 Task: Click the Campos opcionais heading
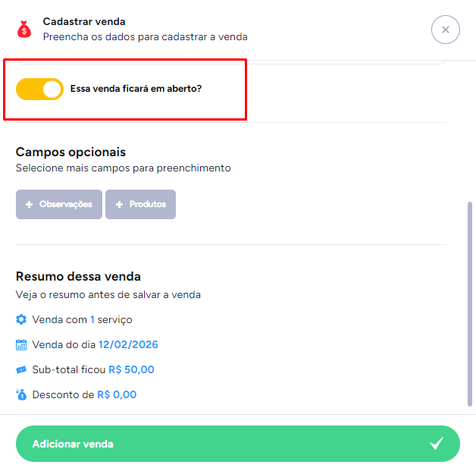(x=70, y=152)
